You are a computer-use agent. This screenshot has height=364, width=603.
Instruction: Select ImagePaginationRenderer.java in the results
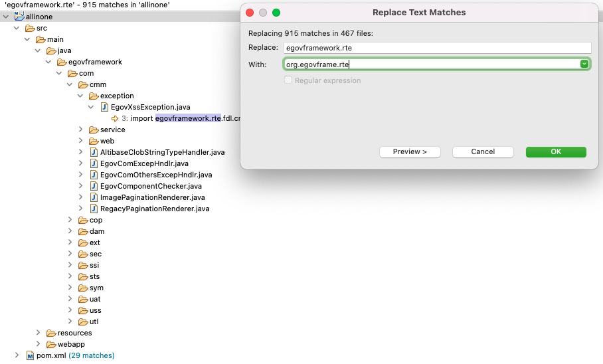(152, 197)
